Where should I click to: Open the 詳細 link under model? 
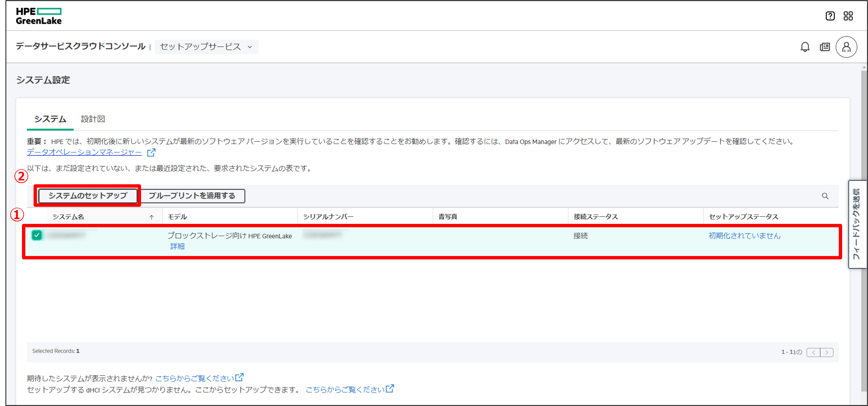pyautogui.click(x=177, y=246)
